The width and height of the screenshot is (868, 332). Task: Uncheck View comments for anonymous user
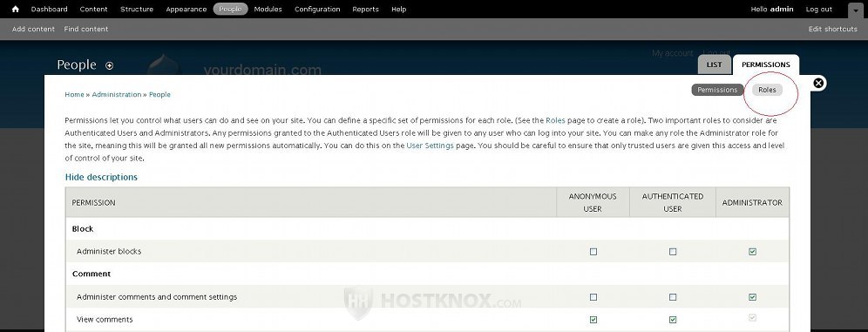coord(593,319)
